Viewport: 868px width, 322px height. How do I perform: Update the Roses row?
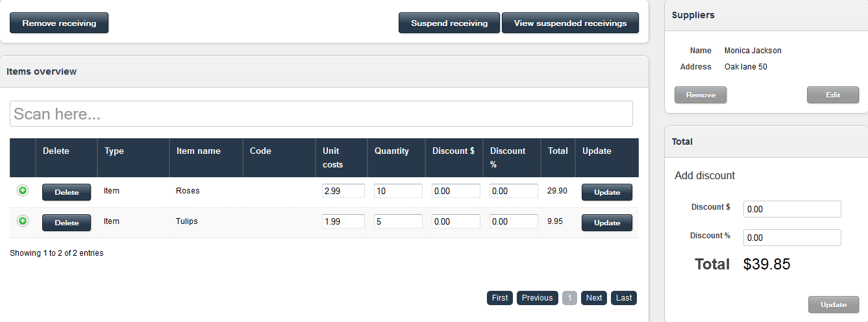point(606,192)
